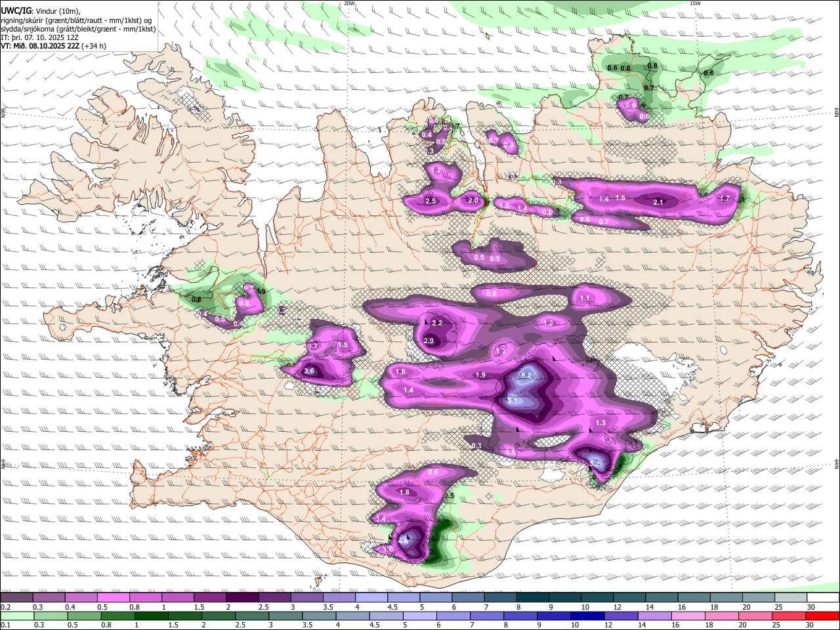This screenshot has width=840, height=630.
Task: Click the 2.0 precipitation value in the north
Action: pyautogui.click(x=473, y=201)
